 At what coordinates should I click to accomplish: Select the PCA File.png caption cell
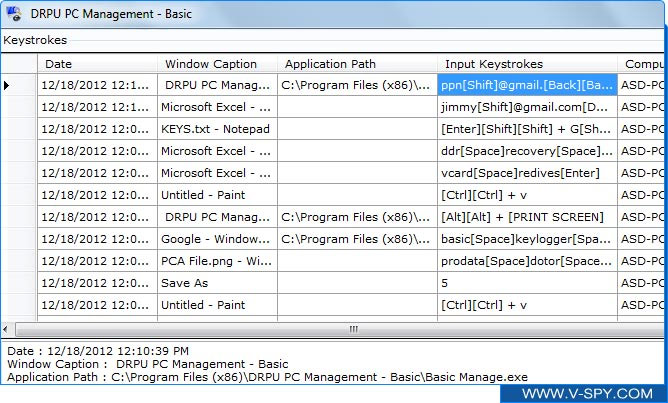217,261
